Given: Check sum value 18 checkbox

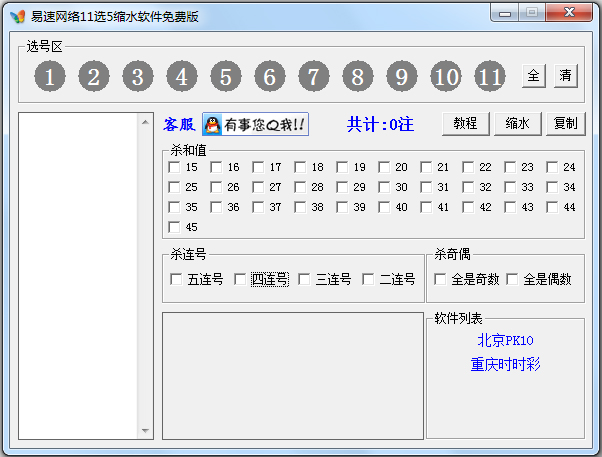Looking at the screenshot, I should (300, 167).
